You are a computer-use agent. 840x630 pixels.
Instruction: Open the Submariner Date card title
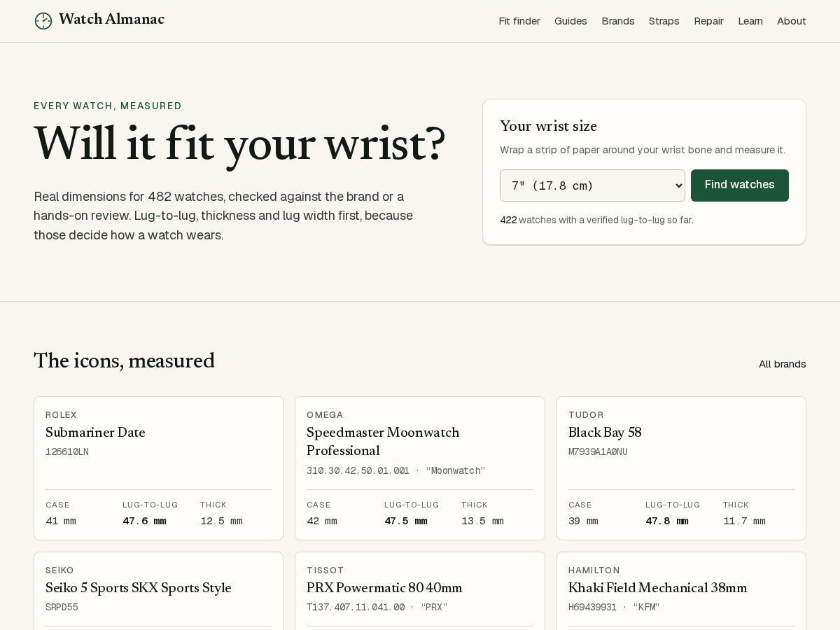click(x=95, y=433)
